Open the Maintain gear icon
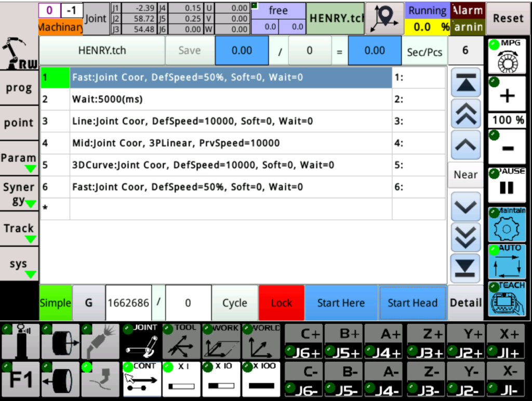 click(507, 225)
